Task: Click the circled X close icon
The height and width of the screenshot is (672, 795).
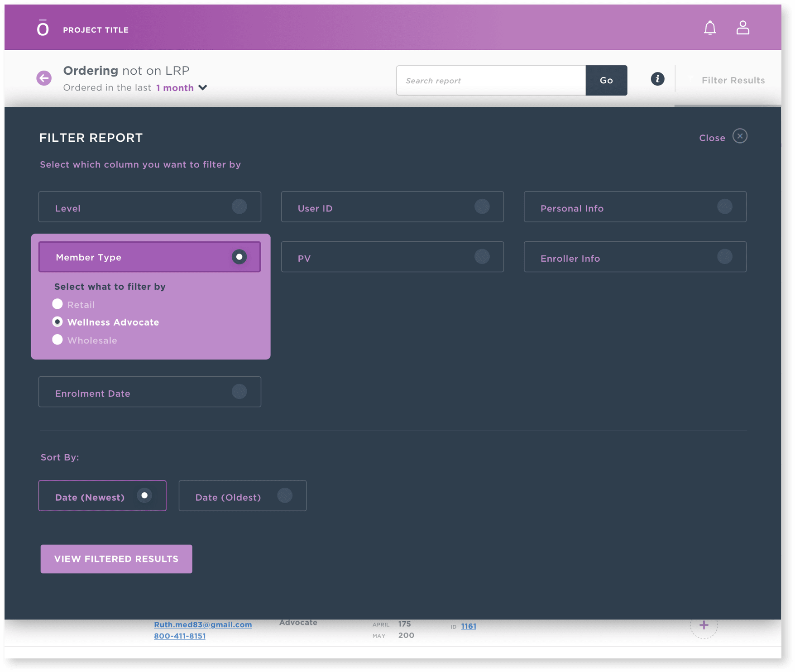Action: click(740, 136)
